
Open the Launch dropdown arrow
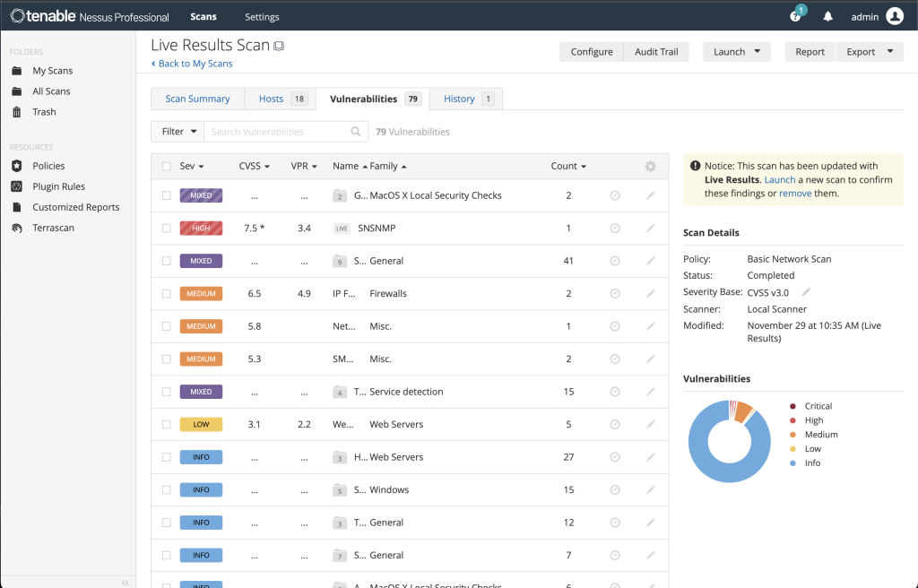(758, 52)
